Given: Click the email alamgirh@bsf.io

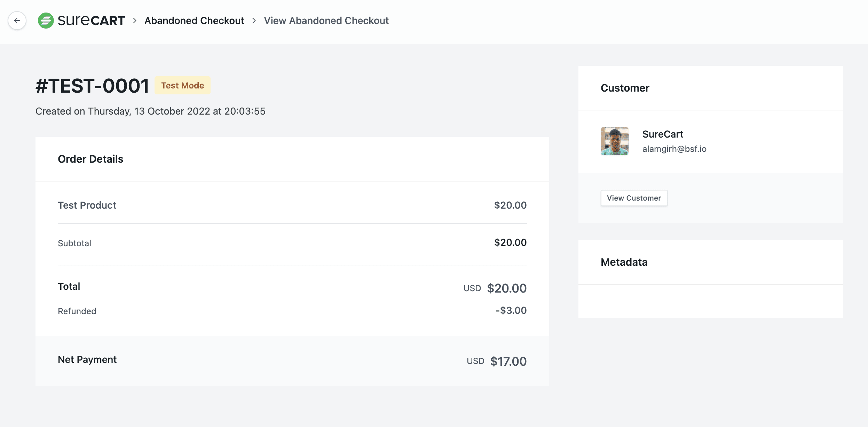Looking at the screenshot, I should 674,149.
